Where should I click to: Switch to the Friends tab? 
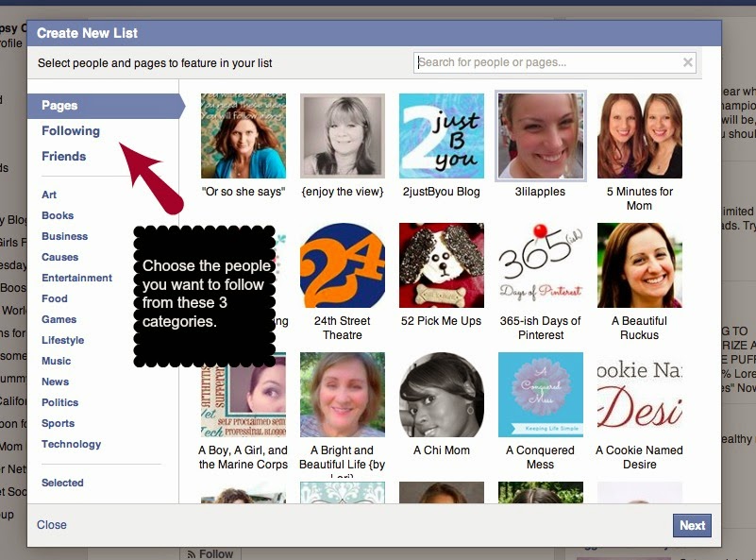tap(63, 157)
